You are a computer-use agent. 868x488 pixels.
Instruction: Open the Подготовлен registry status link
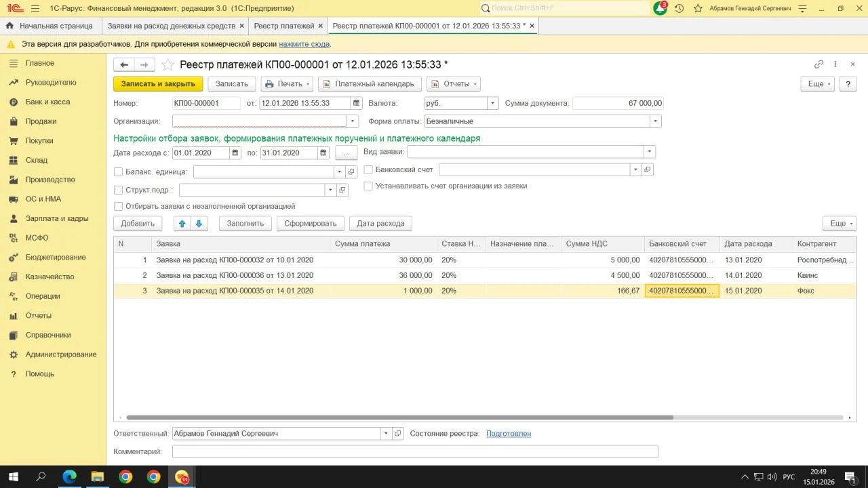(509, 434)
